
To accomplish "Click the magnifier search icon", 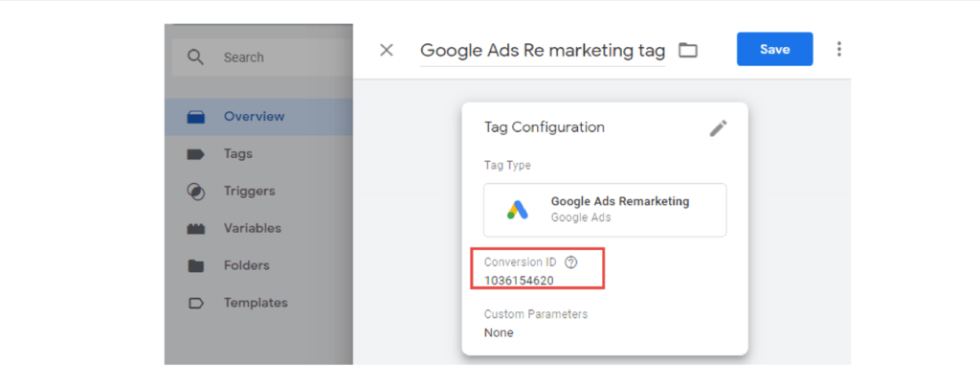I will [195, 57].
